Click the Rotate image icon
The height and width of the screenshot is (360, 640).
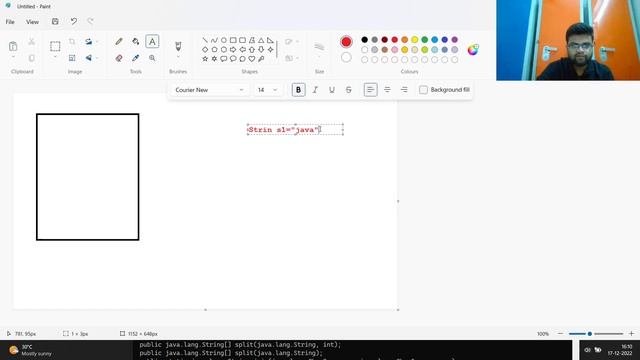pyautogui.click(x=89, y=41)
